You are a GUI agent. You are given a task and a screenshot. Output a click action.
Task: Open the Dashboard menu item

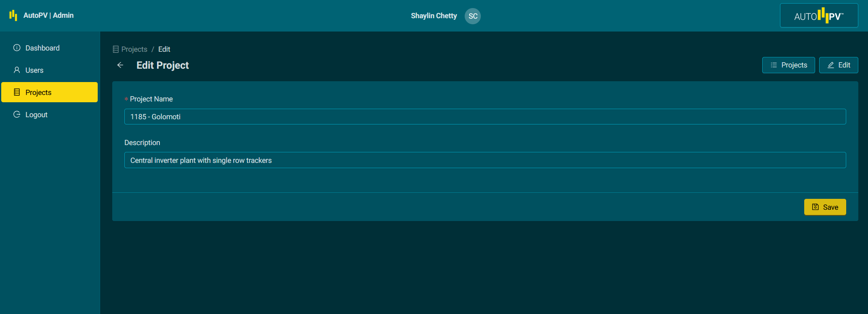[x=42, y=48]
